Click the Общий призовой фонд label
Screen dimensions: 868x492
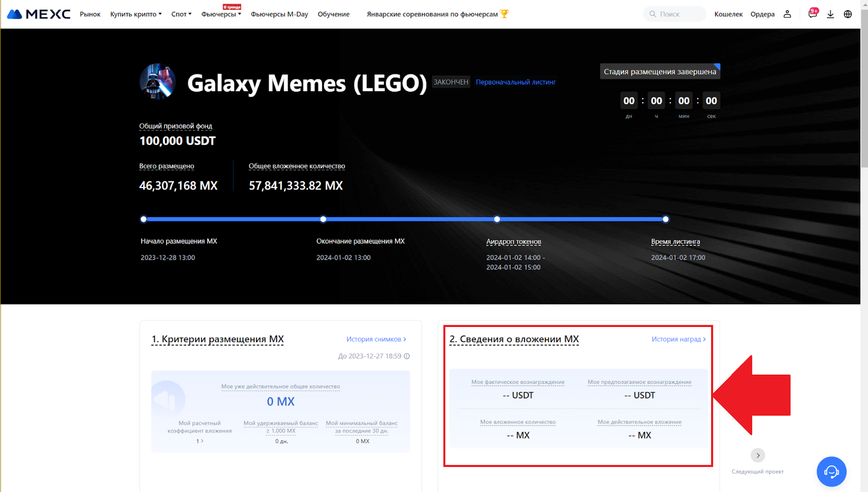point(176,126)
